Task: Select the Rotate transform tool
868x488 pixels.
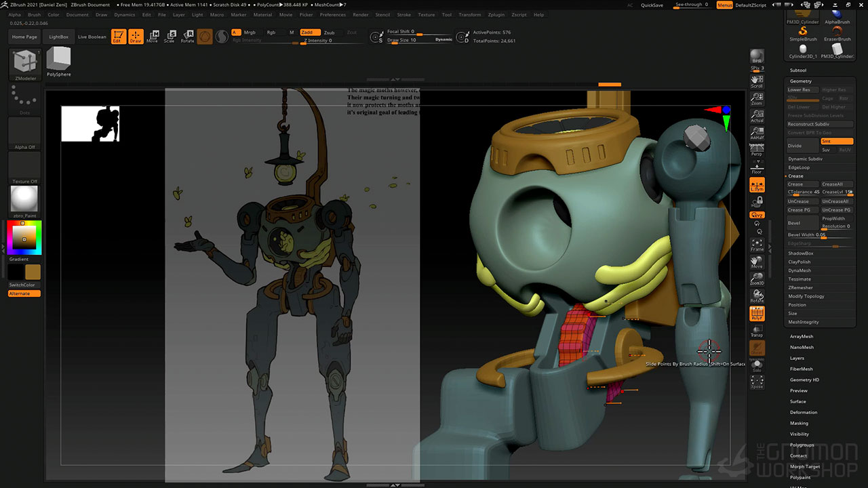Action: tap(187, 37)
